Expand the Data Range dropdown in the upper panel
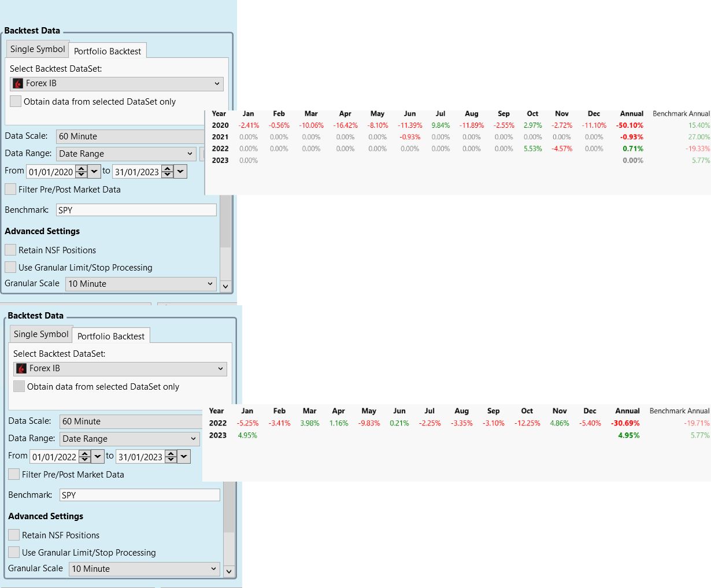Screen dimensions: 711x588 click(x=126, y=154)
